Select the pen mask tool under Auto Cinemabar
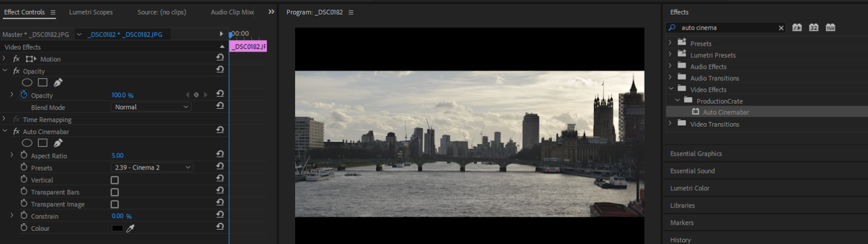The image size is (868, 244). pos(58,143)
